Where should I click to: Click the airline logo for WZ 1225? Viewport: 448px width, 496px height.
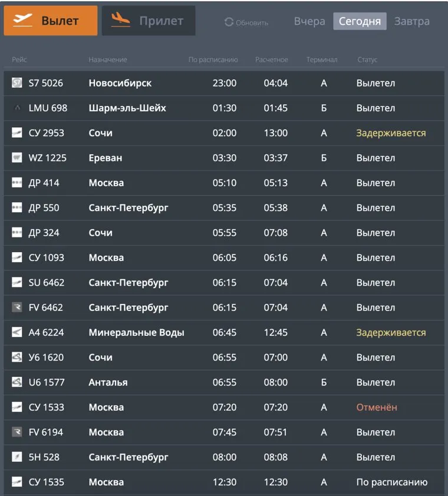click(x=17, y=158)
